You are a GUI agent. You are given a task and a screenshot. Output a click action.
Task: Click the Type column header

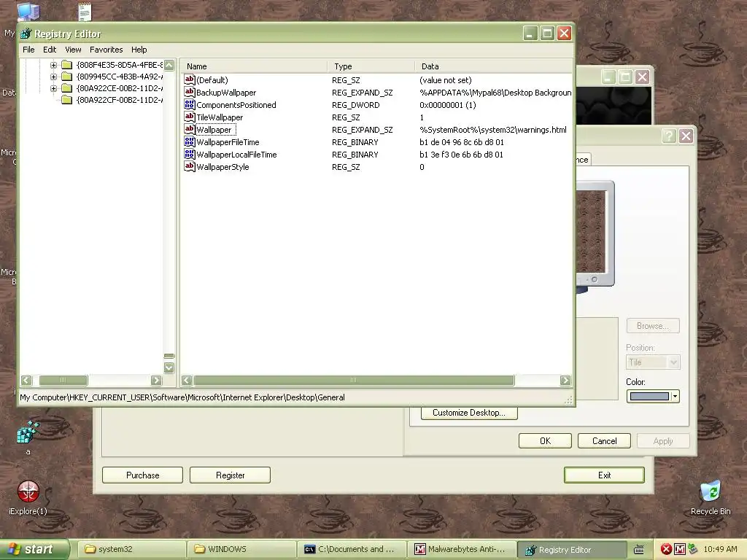tap(371, 66)
